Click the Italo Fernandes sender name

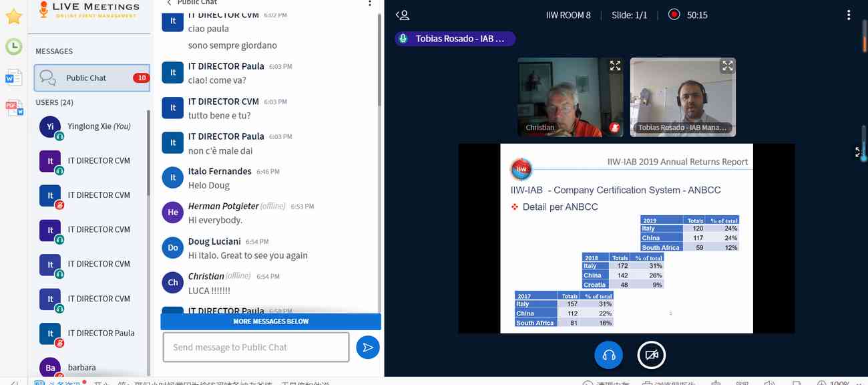tap(220, 171)
